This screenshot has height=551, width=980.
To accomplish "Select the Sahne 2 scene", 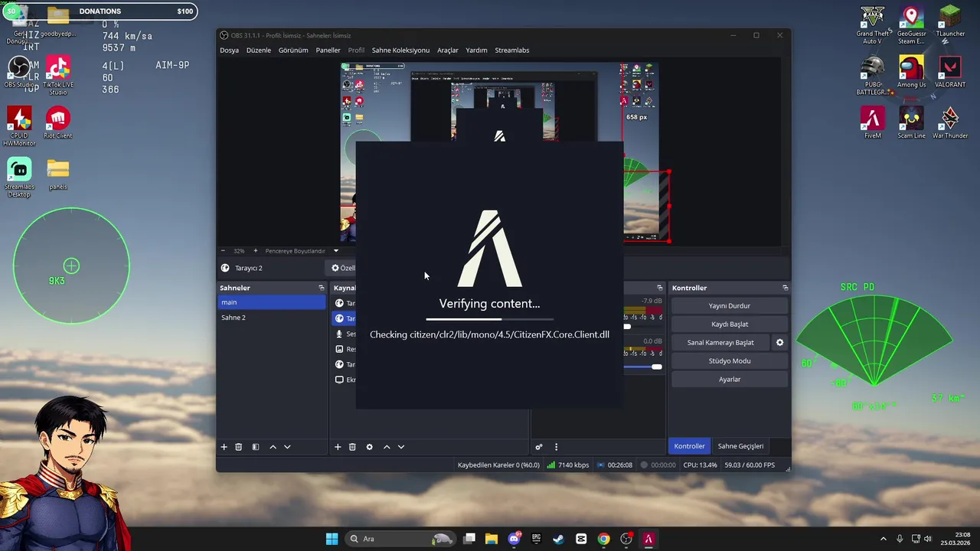I will (x=272, y=318).
